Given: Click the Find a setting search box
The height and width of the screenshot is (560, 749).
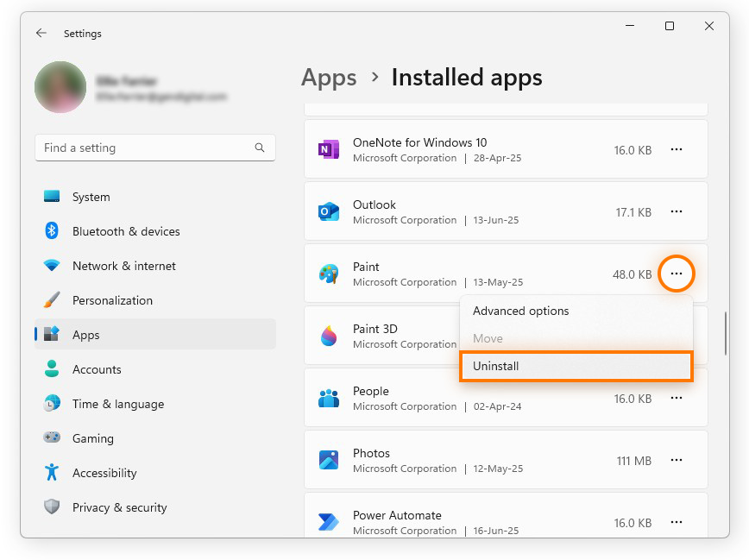Looking at the screenshot, I should point(154,148).
